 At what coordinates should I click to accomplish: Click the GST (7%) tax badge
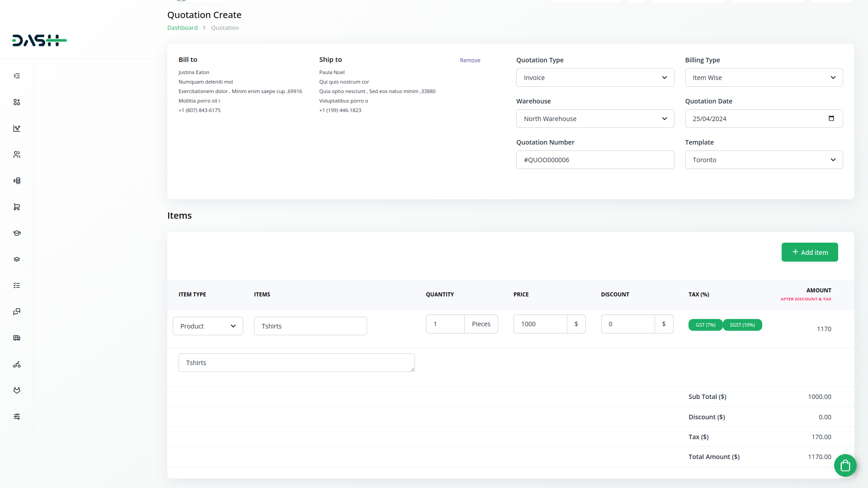point(705,325)
